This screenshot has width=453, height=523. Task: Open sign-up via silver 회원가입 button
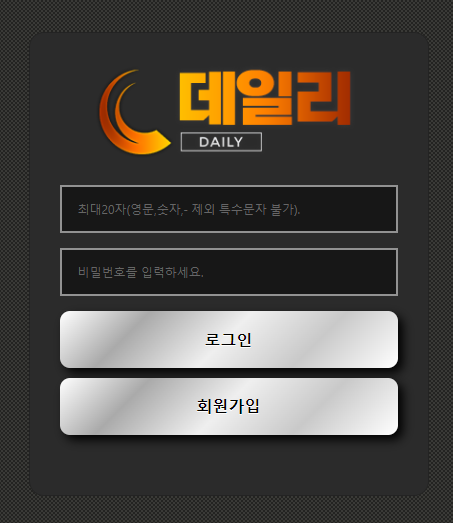pyautogui.click(x=229, y=406)
